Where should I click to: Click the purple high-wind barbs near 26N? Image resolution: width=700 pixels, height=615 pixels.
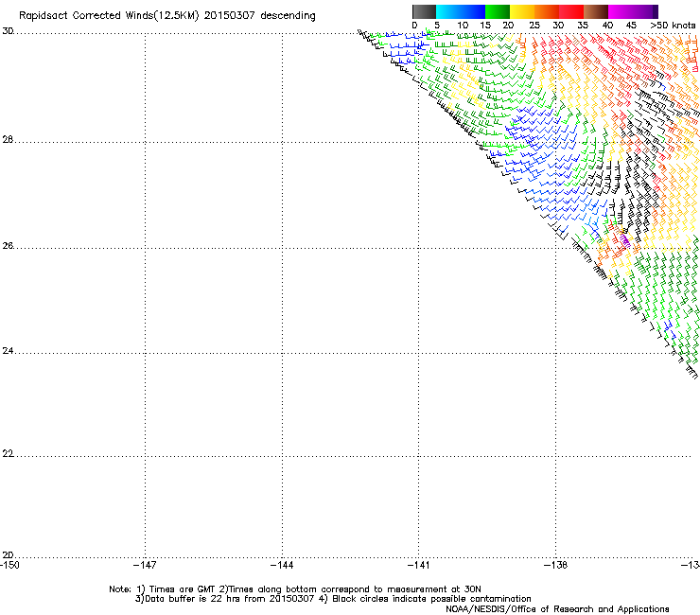coord(625,240)
